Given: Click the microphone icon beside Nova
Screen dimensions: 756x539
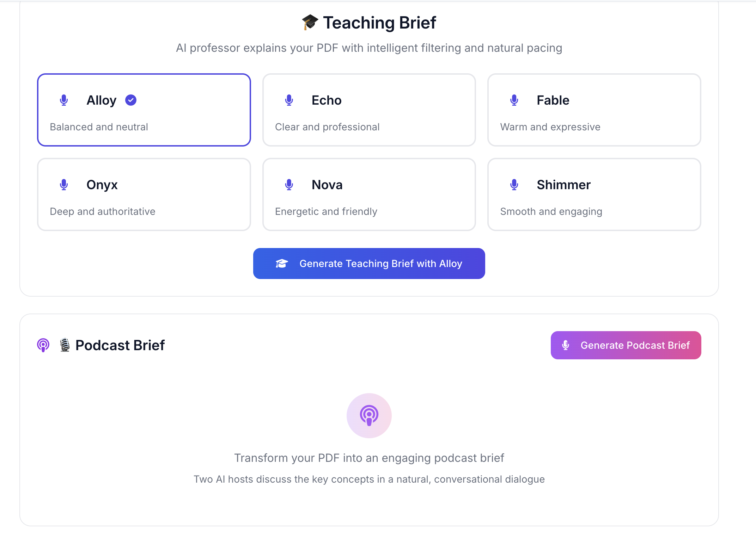Looking at the screenshot, I should tap(289, 185).
